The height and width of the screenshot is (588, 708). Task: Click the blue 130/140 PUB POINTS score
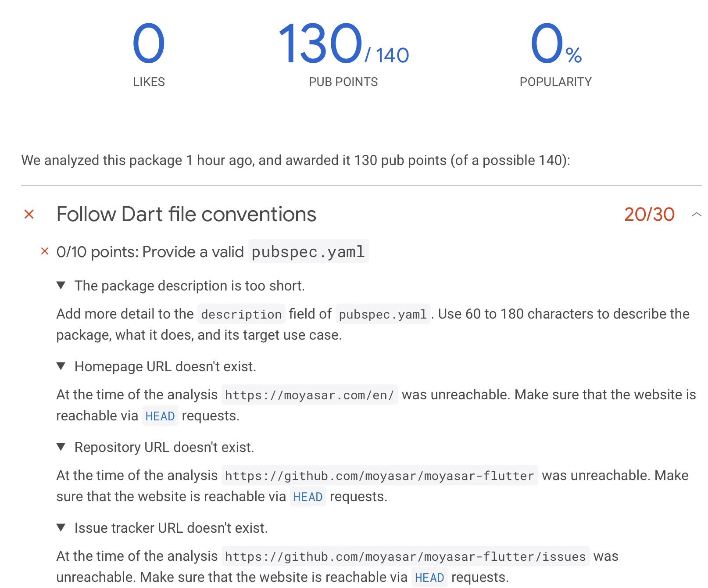pyautogui.click(x=344, y=44)
